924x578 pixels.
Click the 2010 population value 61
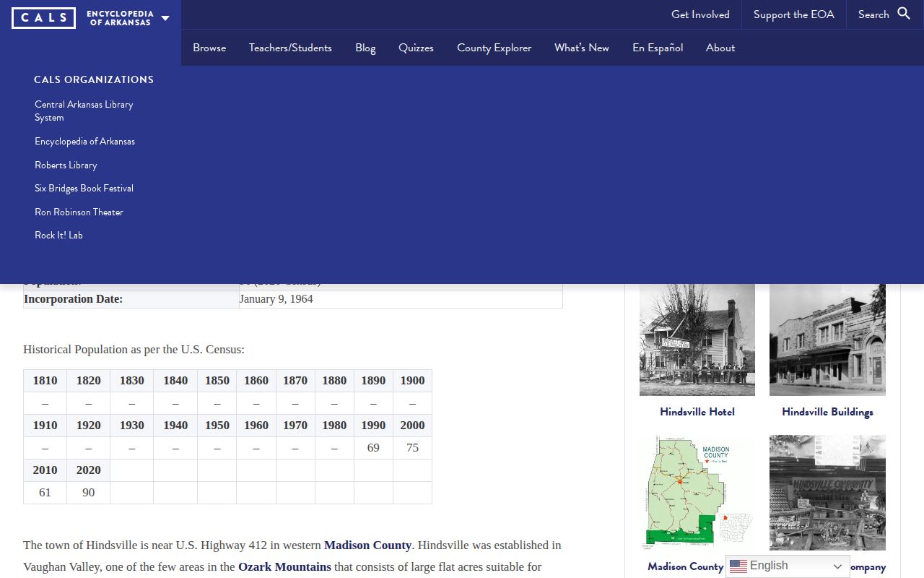[x=45, y=492]
